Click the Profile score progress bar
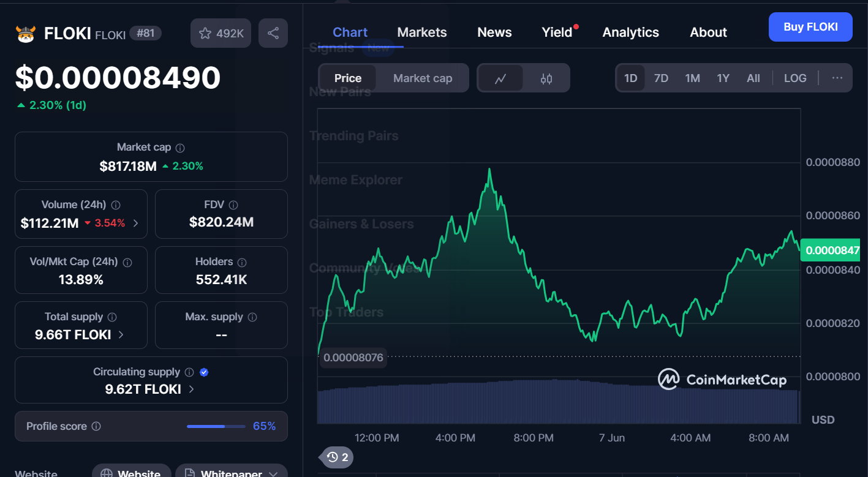Screen dimensions: 868x477 click(215, 426)
